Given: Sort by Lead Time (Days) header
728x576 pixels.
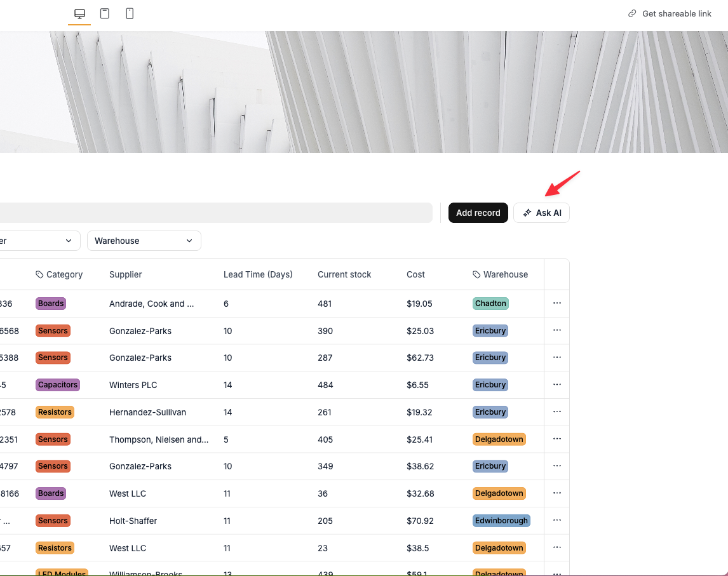Looking at the screenshot, I should click(x=258, y=274).
